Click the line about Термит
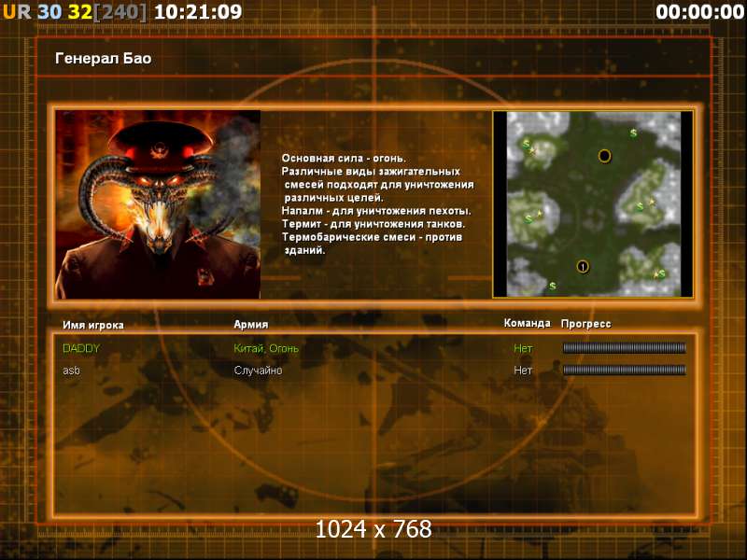The image size is (747, 560). coord(373,224)
